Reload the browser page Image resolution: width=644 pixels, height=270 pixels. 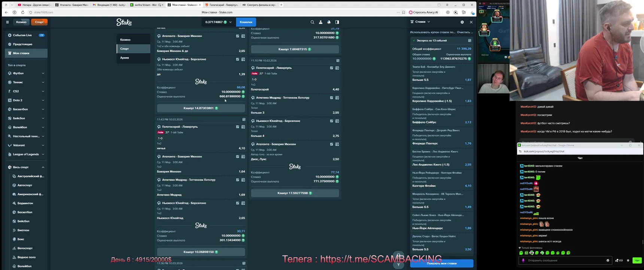click(x=22, y=12)
